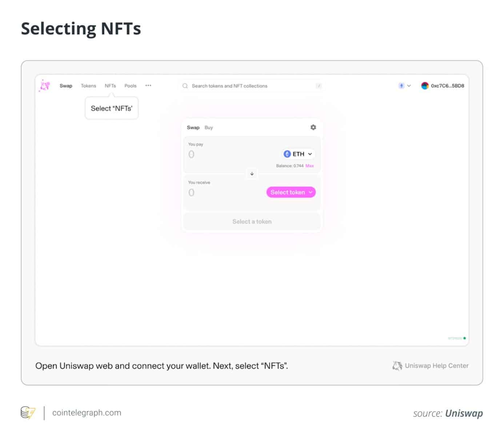Switch to the Swap tab in widget

click(193, 127)
